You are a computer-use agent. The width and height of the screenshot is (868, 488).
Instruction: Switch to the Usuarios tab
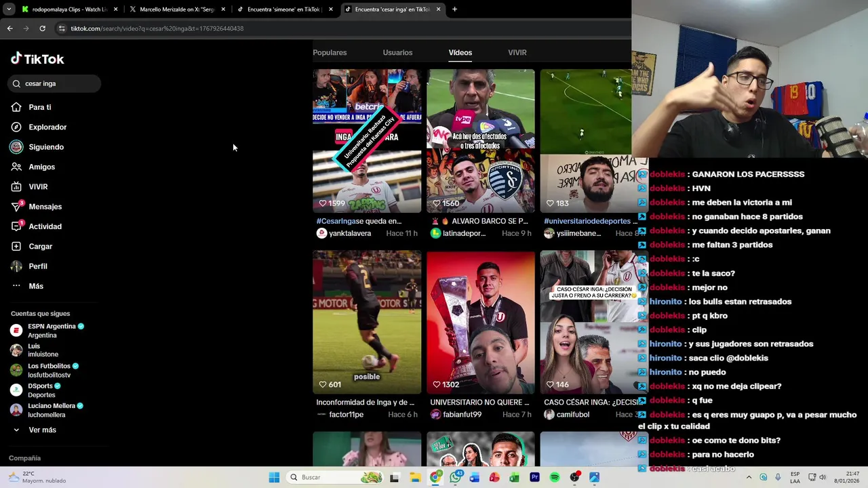coord(397,52)
